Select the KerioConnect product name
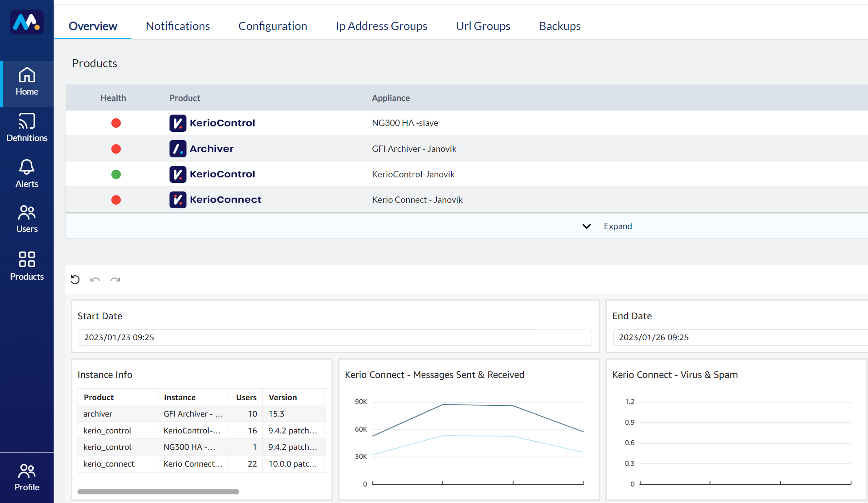868x503 pixels. point(225,200)
